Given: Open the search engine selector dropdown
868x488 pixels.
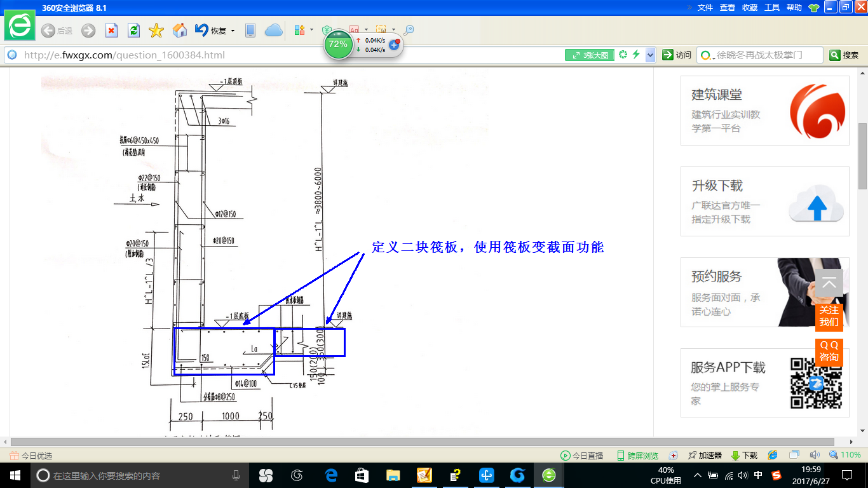Looking at the screenshot, I should [x=707, y=55].
